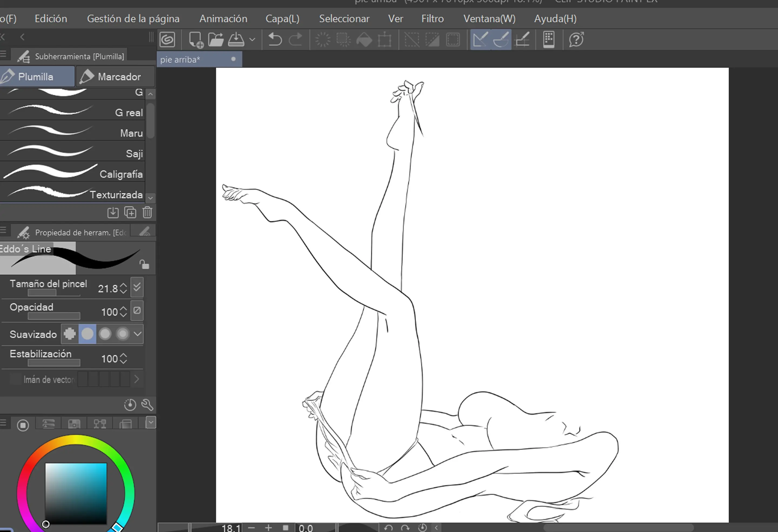778x532 pixels.
Task: Expand the Suavizado dropdown arrow
Action: pyautogui.click(x=138, y=334)
